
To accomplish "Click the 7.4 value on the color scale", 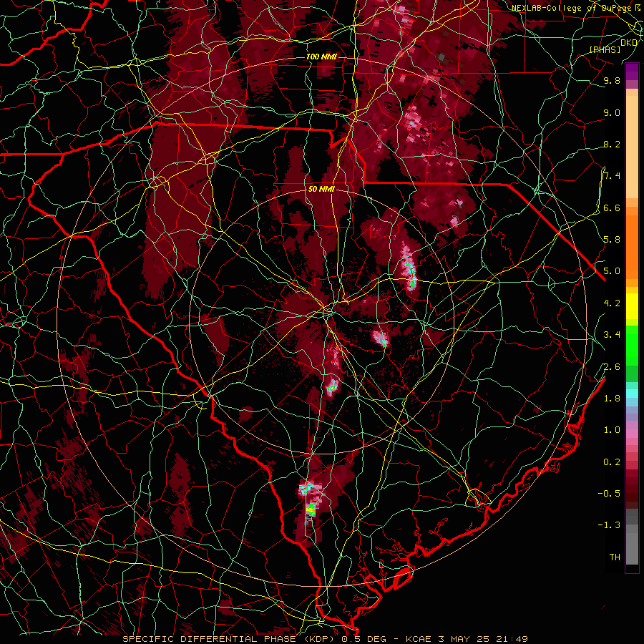I will coord(612,176).
